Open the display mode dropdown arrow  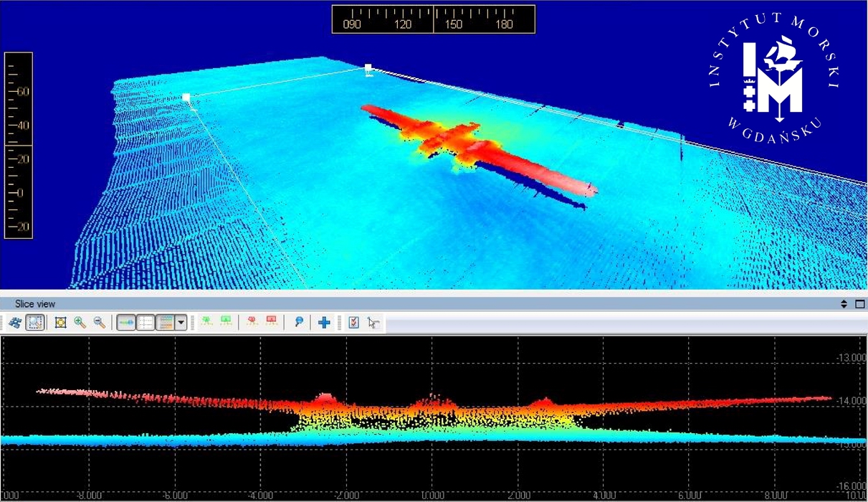181,323
